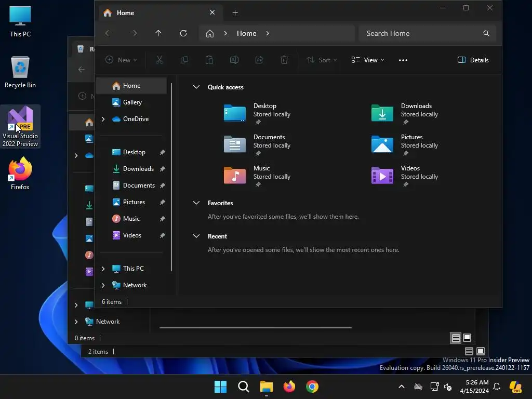Toggle the Details pane
532x399 pixels.
(473, 60)
